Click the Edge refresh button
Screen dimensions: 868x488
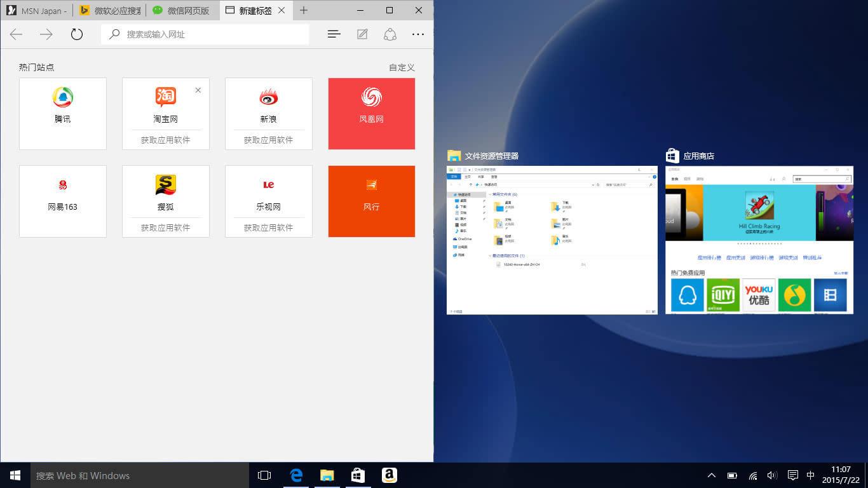pyautogui.click(x=77, y=34)
